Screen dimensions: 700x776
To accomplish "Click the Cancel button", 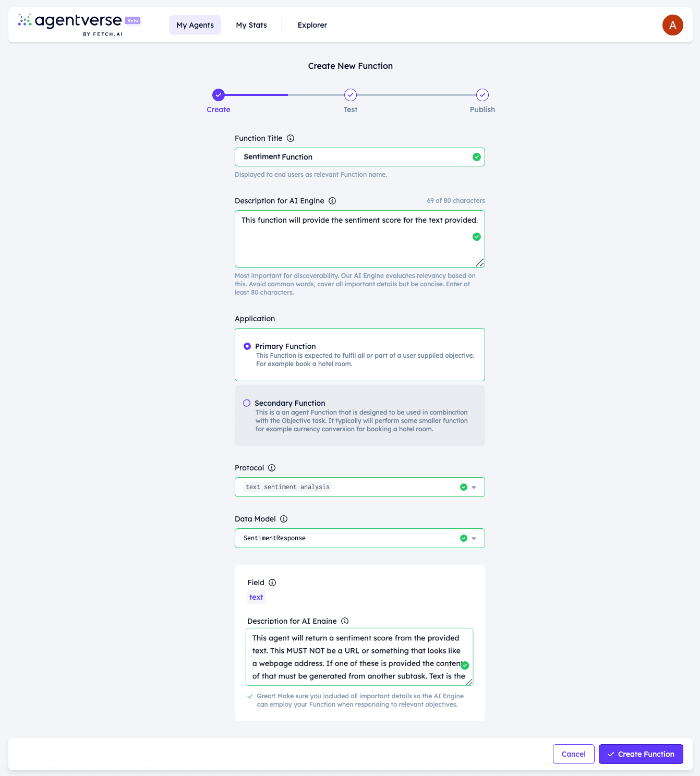I will tap(574, 754).
